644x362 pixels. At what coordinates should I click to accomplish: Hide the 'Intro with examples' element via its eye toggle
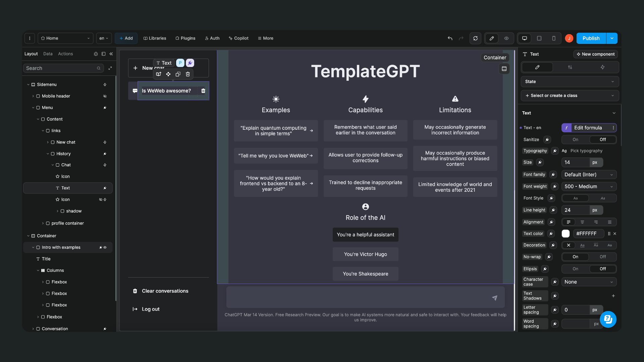[x=105, y=247]
